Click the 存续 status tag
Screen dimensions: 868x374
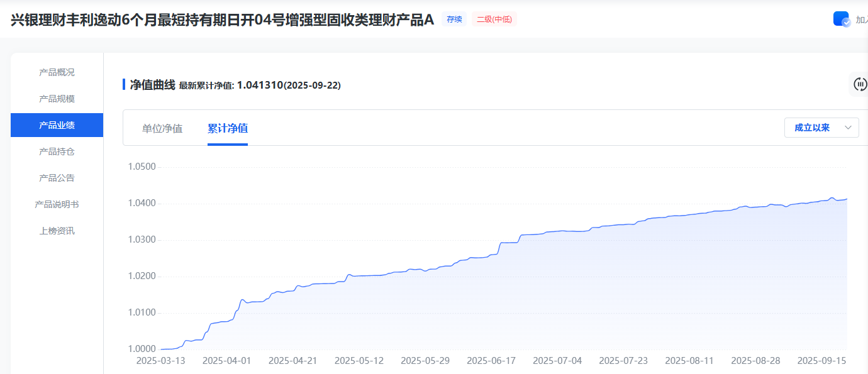click(x=454, y=19)
